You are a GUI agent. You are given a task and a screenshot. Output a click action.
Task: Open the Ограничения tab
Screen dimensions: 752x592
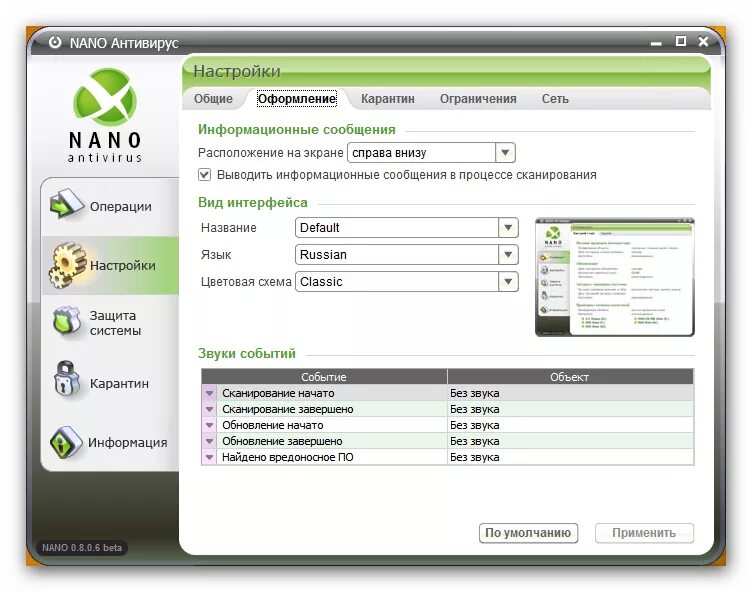[478, 99]
